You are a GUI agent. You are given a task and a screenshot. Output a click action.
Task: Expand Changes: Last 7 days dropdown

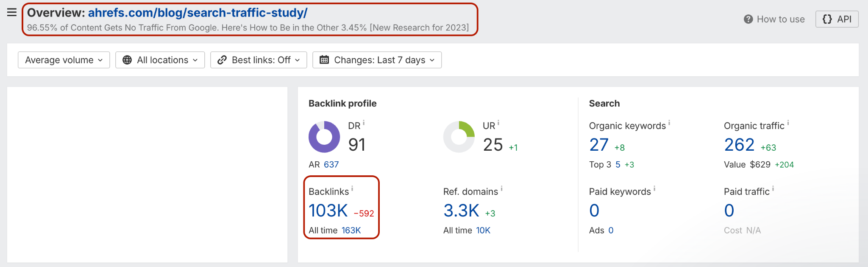click(377, 60)
